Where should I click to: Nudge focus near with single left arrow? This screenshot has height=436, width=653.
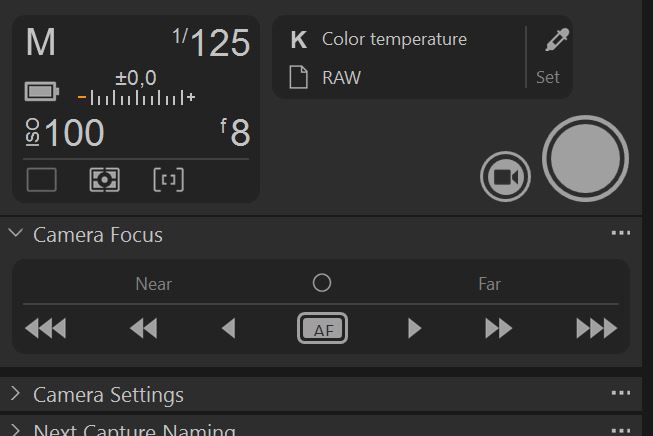pos(229,328)
